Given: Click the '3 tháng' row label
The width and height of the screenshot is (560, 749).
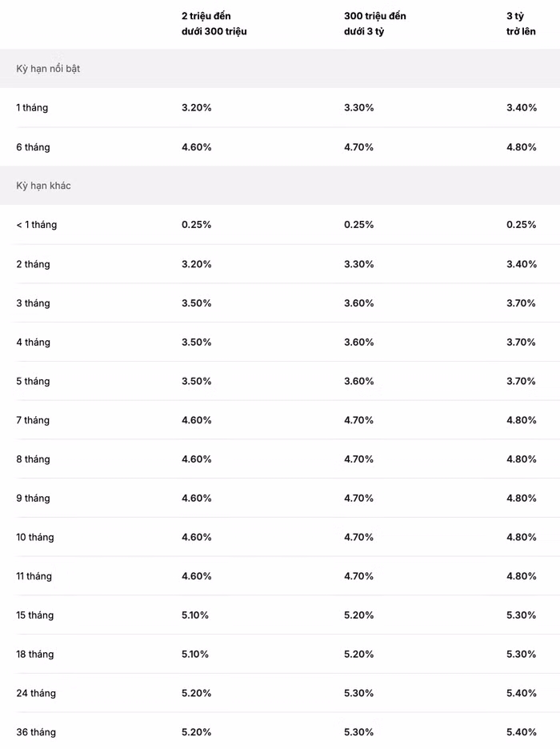Looking at the screenshot, I should 33,302.
